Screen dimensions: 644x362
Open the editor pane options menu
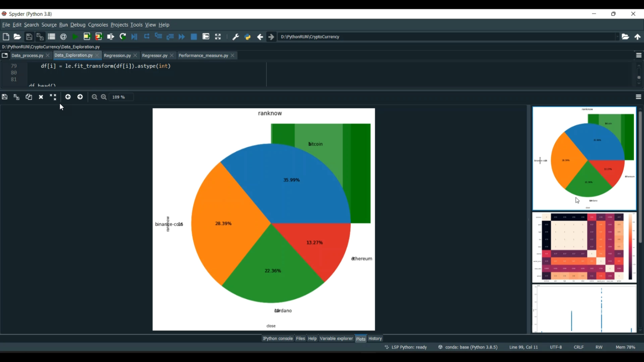[x=638, y=55]
